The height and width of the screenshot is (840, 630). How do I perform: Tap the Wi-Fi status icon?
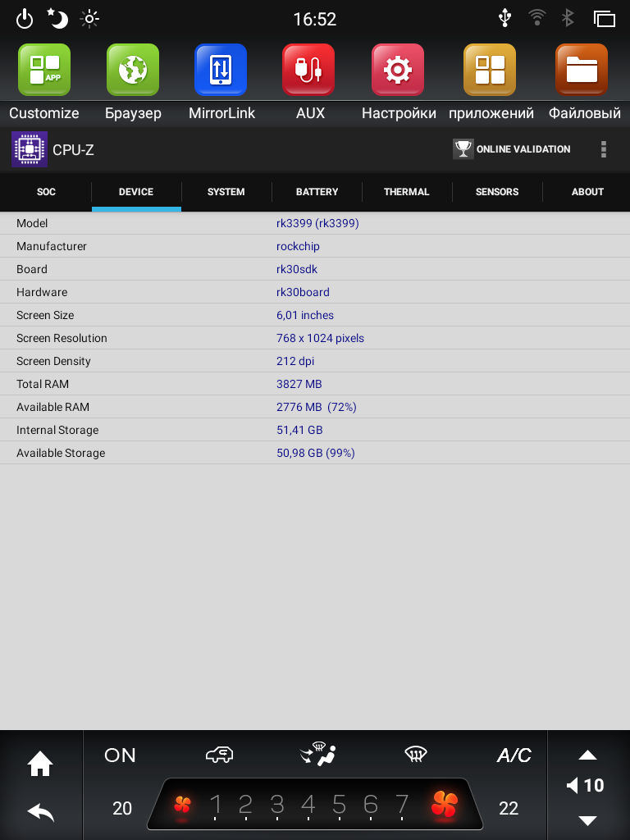tap(536, 18)
